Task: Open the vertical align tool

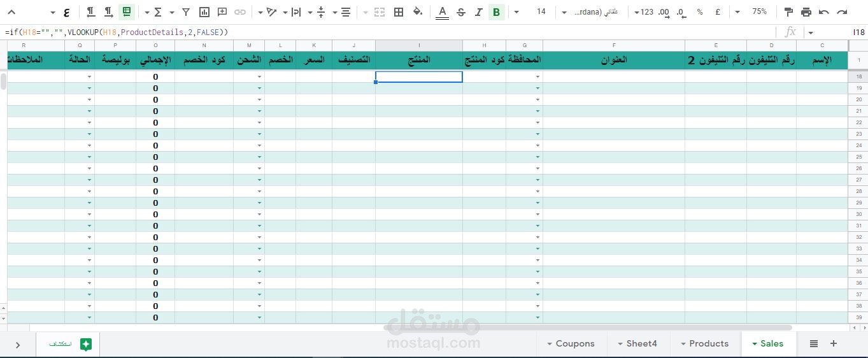Action: [321, 12]
